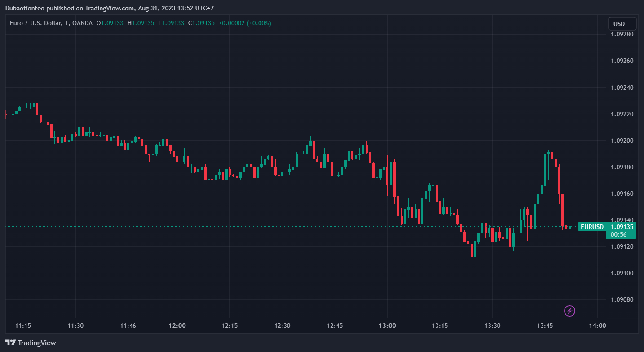Click the 14:00 time axis label
This screenshot has height=352, width=644.
597,326
